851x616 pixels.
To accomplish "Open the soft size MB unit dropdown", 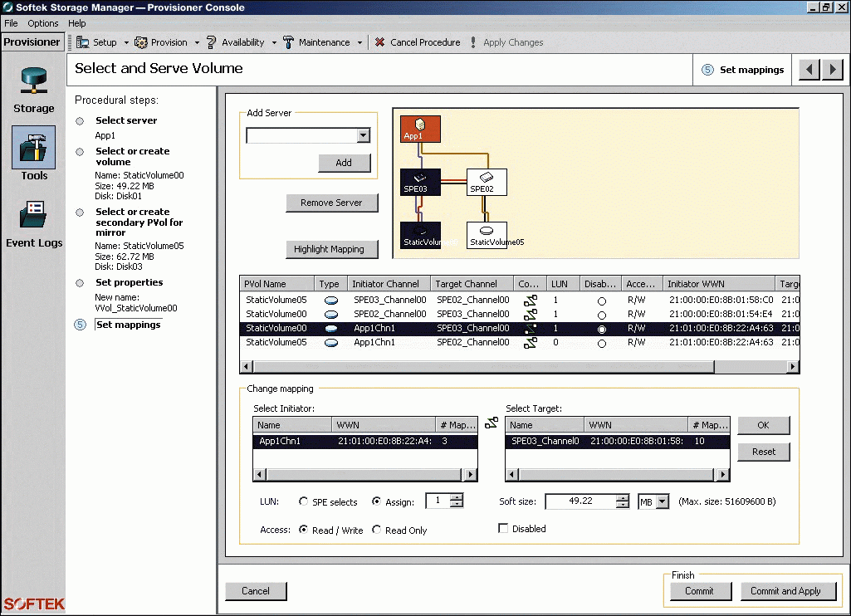I will tap(663, 502).
